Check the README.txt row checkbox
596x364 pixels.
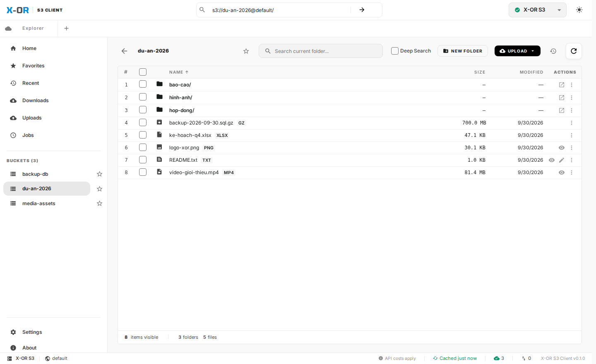click(x=143, y=160)
